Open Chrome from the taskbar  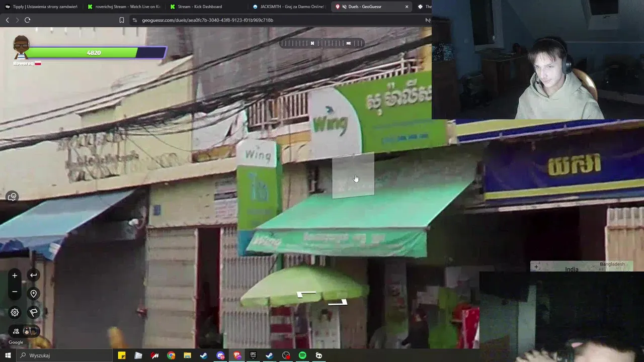pyautogui.click(x=171, y=355)
